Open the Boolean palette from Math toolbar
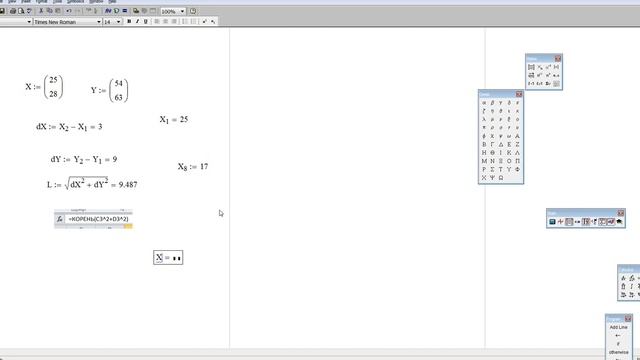The width and height of the screenshot is (640, 360). click(594, 222)
